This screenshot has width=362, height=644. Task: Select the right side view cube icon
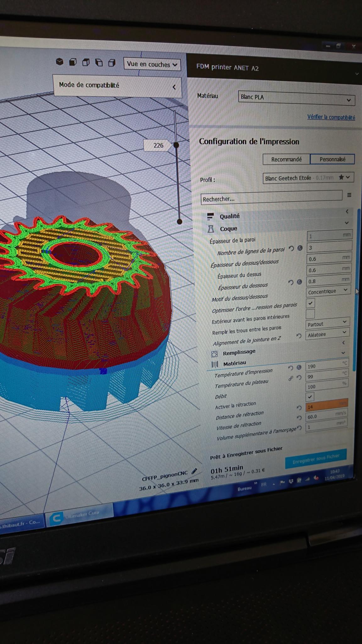tap(112, 63)
